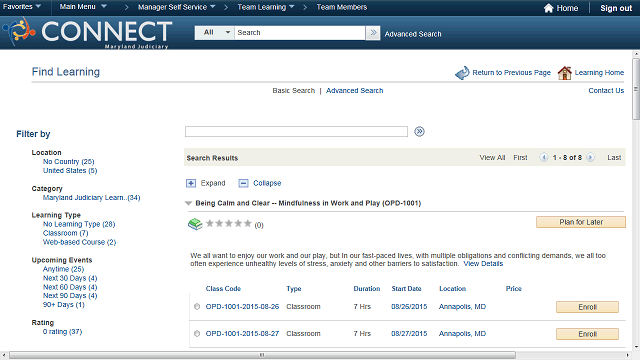The height and width of the screenshot is (360, 640).
Task: Click into the global Search text field
Action: point(300,33)
